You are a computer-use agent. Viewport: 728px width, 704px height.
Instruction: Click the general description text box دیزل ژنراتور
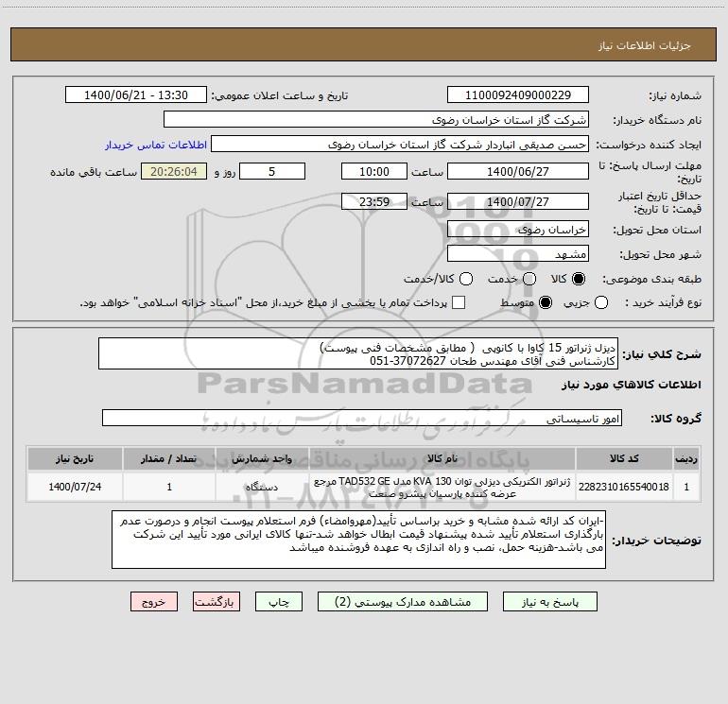(x=358, y=353)
